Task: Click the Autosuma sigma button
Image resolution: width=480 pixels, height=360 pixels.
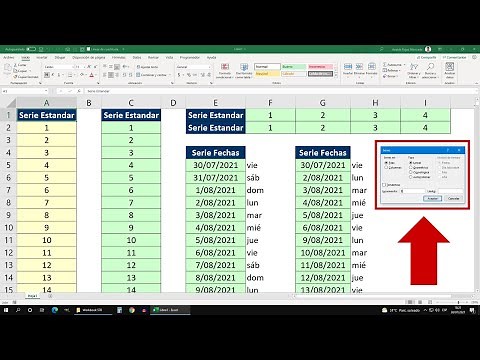Action: click(385, 65)
